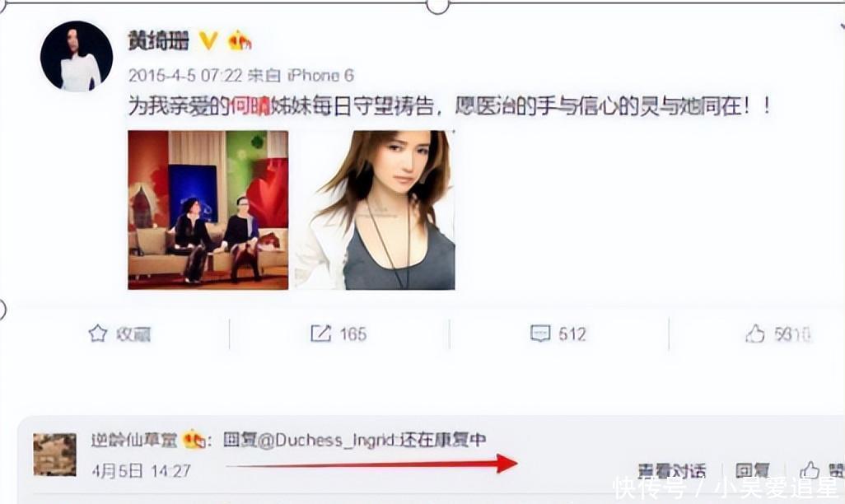Like the comment with thumbs-up icon
This screenshot has width=845, height=504.
click(810, 470)
